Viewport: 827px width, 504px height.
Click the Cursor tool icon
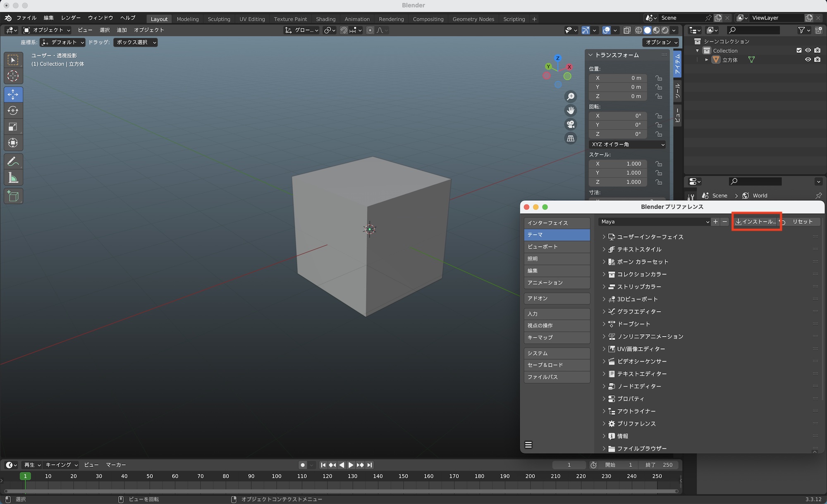pyautogui.click(x=13, y=76)
